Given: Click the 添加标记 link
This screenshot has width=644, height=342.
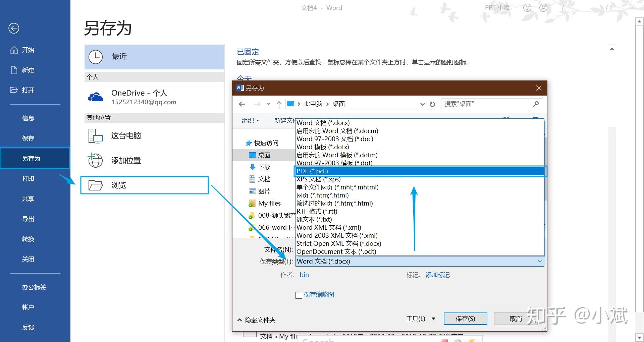Looking at the screenshot, I should pyautogui.click(x=437, y=275).
